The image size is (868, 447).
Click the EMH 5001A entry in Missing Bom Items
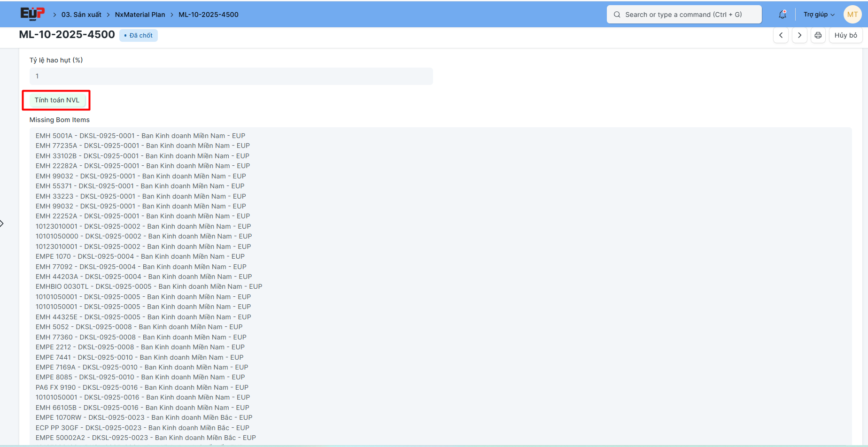point(140,136)
